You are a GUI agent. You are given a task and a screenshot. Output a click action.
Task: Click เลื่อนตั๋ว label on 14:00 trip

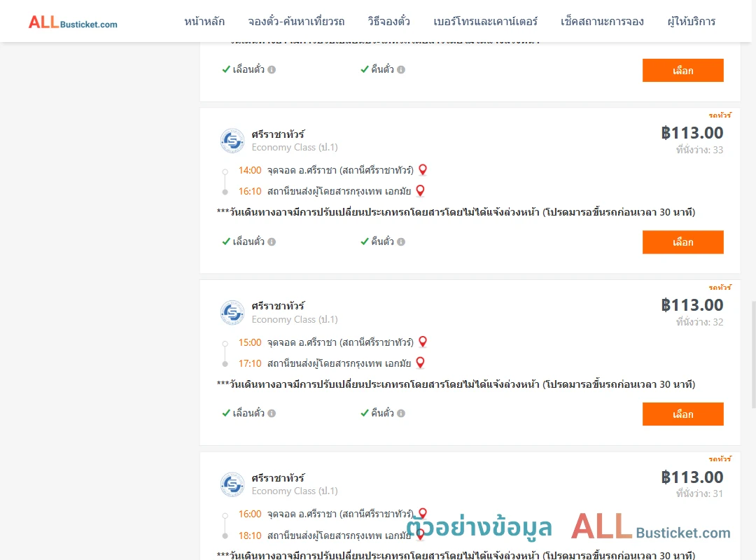pos(248,241)
